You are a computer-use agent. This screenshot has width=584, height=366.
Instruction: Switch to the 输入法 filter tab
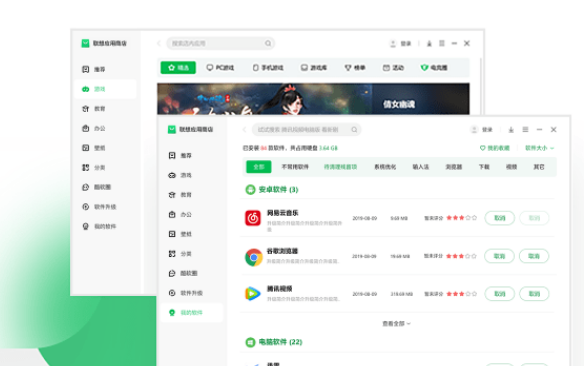tap(420, 167)
